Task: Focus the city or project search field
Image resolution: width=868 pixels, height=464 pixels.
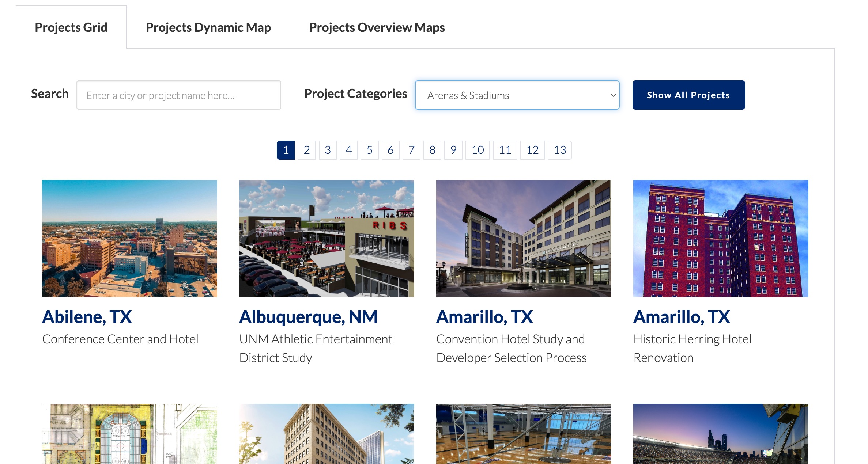Action: click(179, 95)
